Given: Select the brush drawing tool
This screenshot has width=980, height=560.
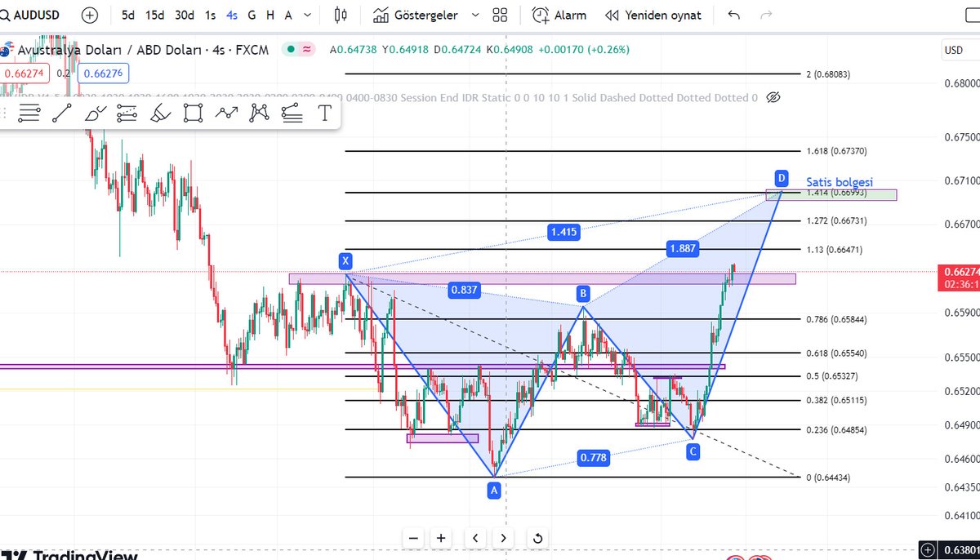Looking at the screenshot, I should tap(95, 113).
